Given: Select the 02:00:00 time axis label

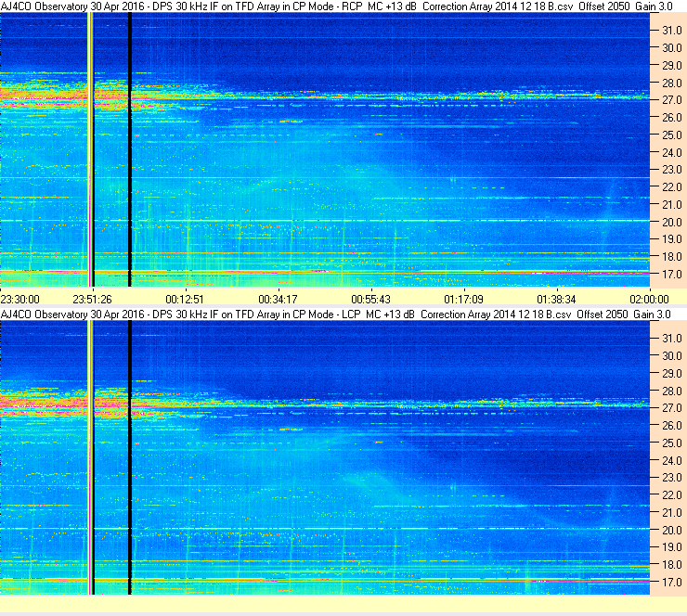Looking at the screenshot, I should click(x=649, y=300).
